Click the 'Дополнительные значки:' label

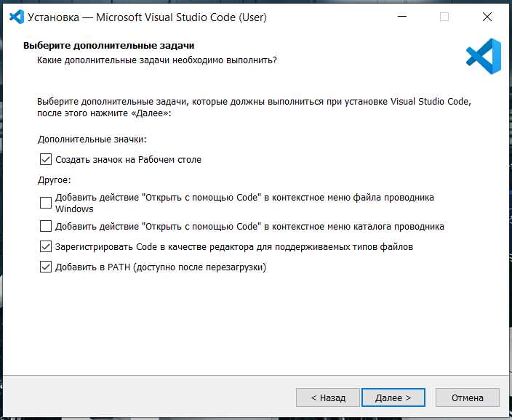click(92, 140)
